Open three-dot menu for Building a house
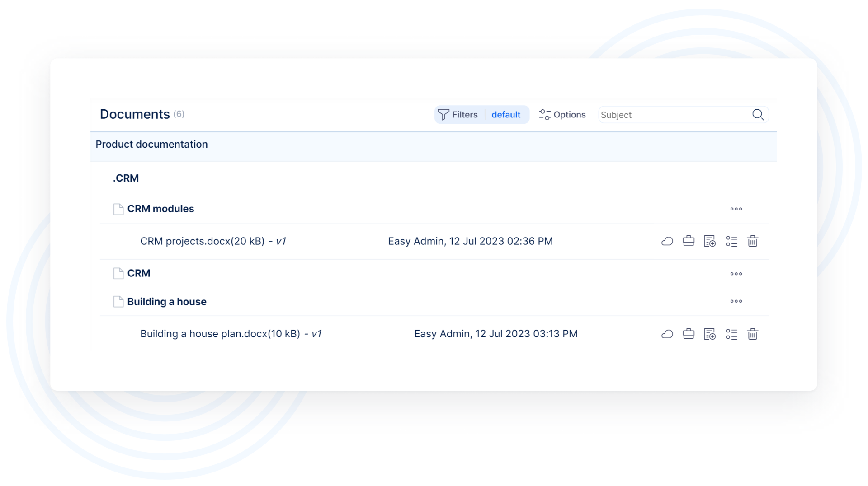Image resolution: width=868 pixels, height=486 pixels. (x=736, y=301)
